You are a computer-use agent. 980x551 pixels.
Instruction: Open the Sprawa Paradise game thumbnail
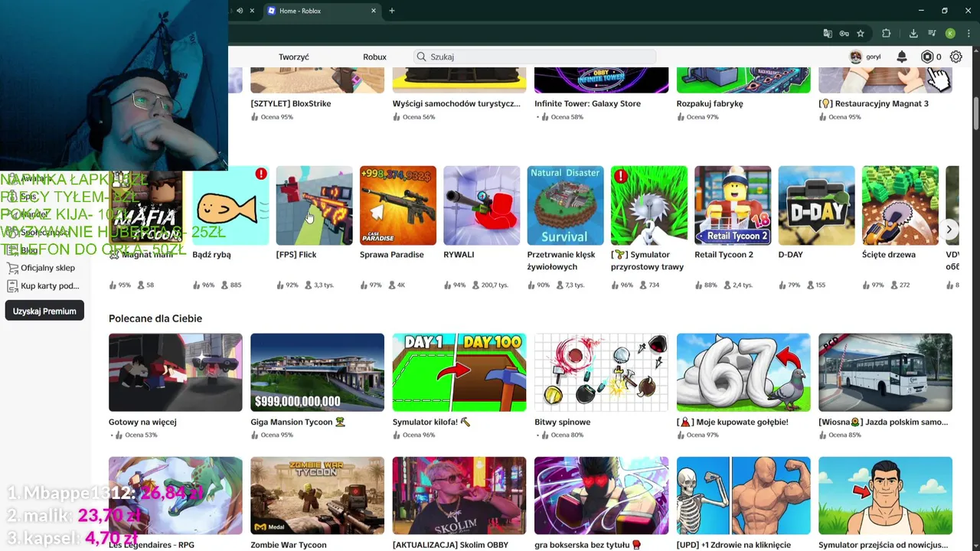click(x=398, y=205)
